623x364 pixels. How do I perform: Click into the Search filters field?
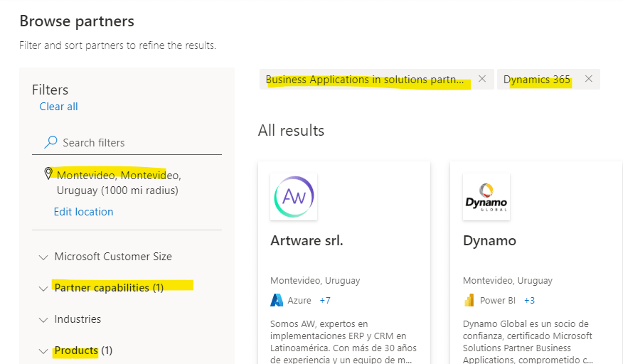pyautogui.click(x=135, y=143)
